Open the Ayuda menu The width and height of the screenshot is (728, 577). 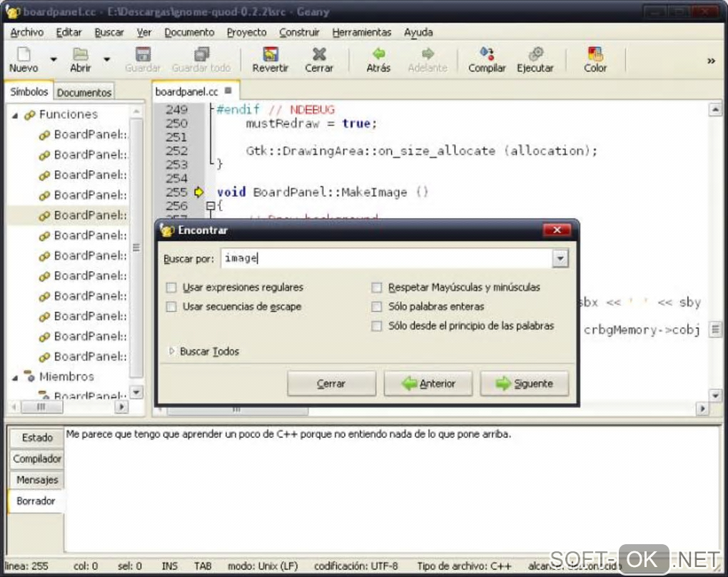418,33
